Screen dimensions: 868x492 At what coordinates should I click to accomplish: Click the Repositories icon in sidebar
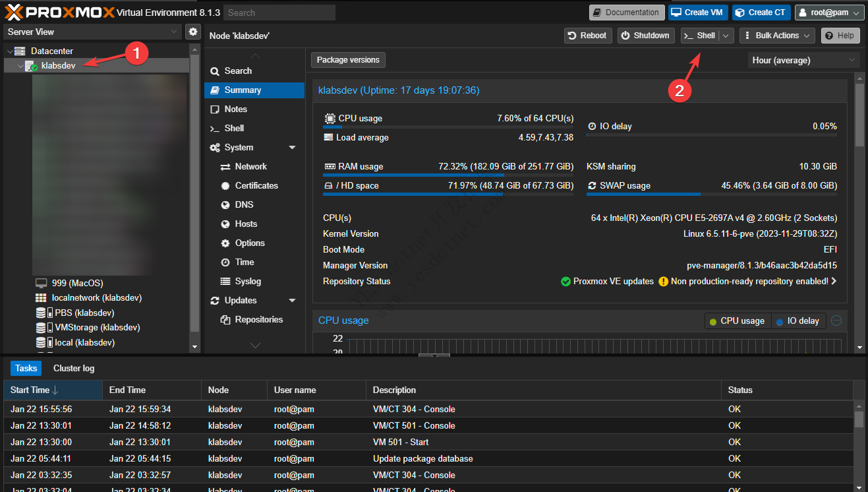225,320
